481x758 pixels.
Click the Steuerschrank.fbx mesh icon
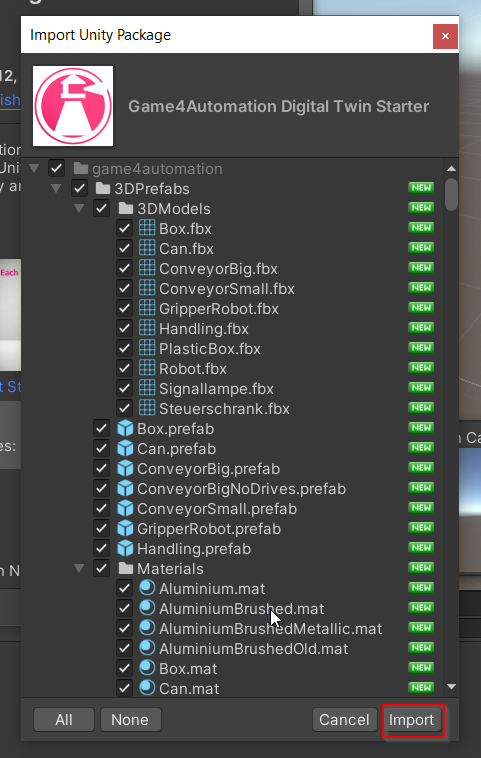pyautogui.click(x=147, y=408)
